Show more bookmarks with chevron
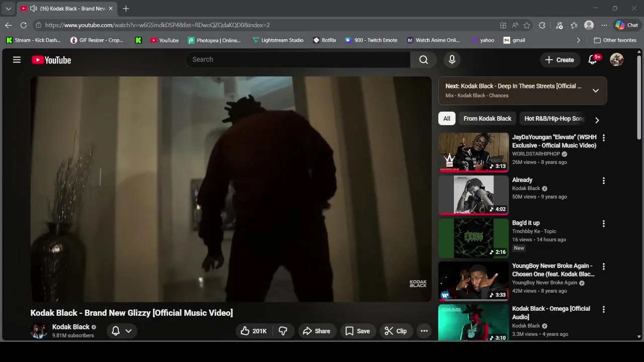644x362 pixels. (578, 40)
